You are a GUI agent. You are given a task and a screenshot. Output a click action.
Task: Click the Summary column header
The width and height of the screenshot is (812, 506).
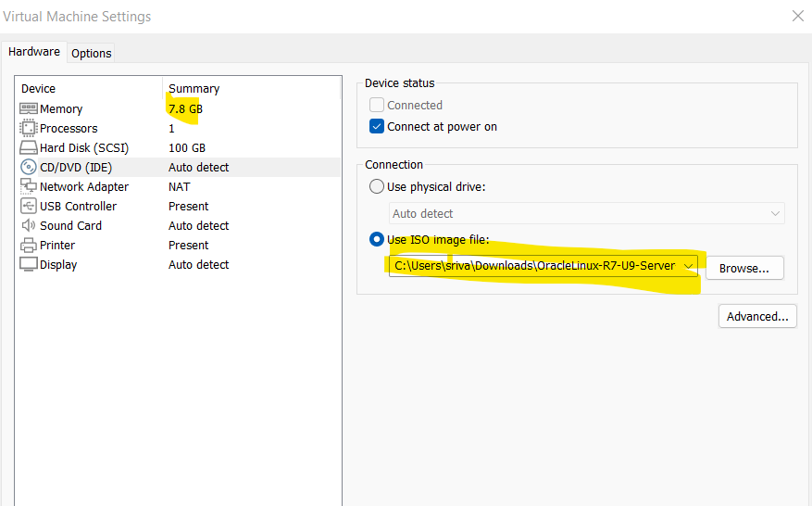(194, 89)
